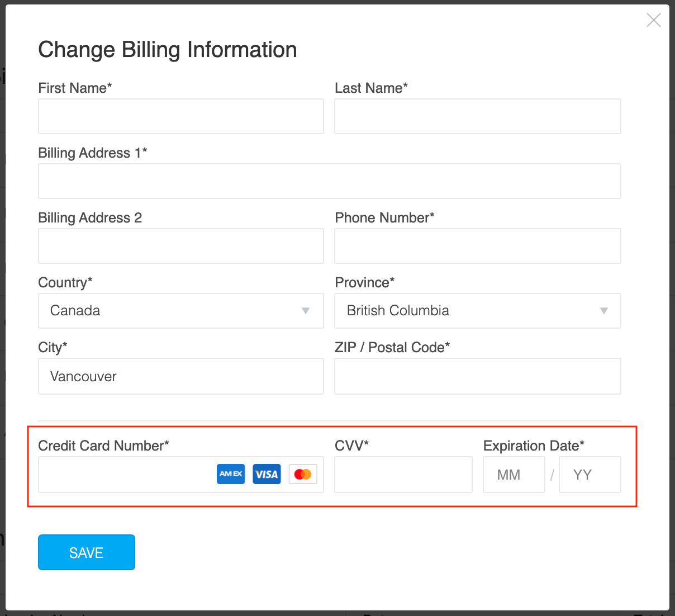
Task: Click the Credit Card Number* label
Action: pyautogui.click(x=103, y=446)
